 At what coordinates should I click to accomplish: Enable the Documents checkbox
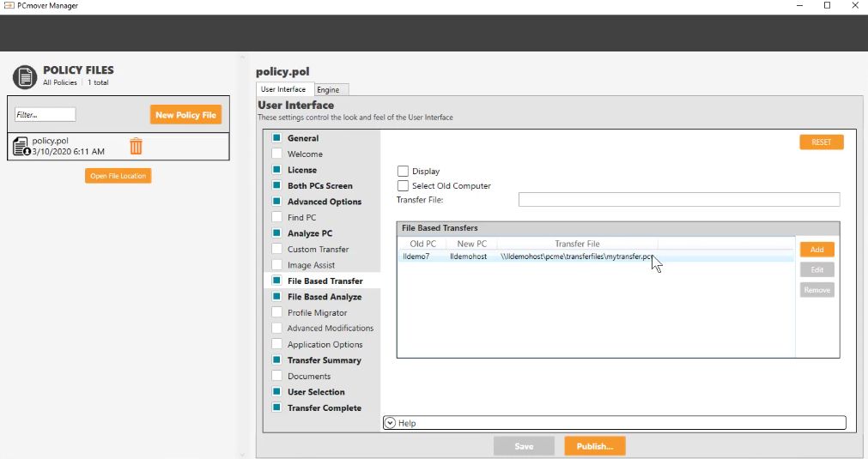click(x=276, y=376)
